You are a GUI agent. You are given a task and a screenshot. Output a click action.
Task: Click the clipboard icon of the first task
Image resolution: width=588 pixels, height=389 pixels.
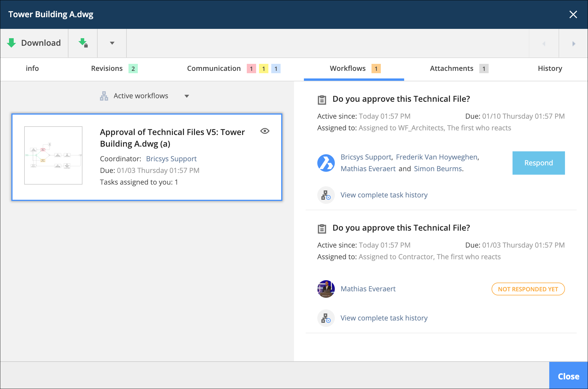click(322, 100)
